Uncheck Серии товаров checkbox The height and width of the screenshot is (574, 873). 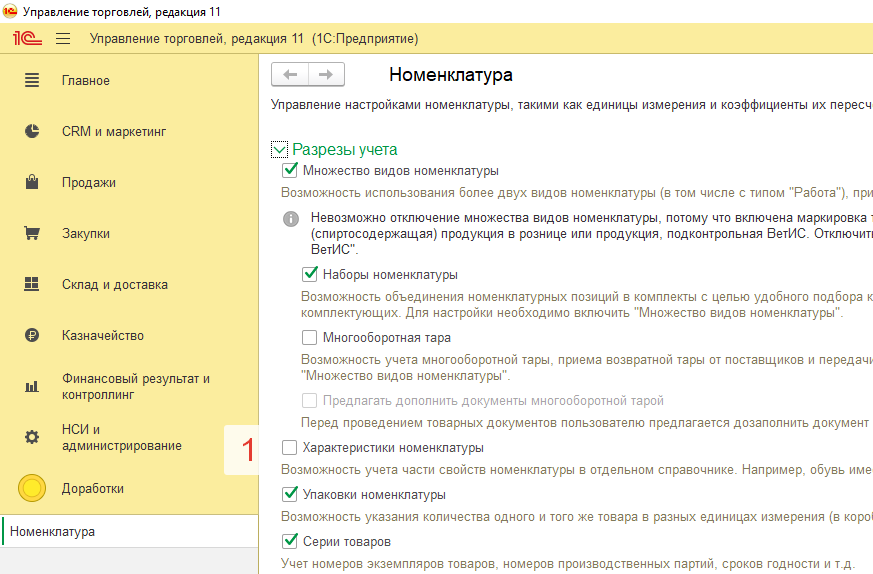click(x=290, y=541)
